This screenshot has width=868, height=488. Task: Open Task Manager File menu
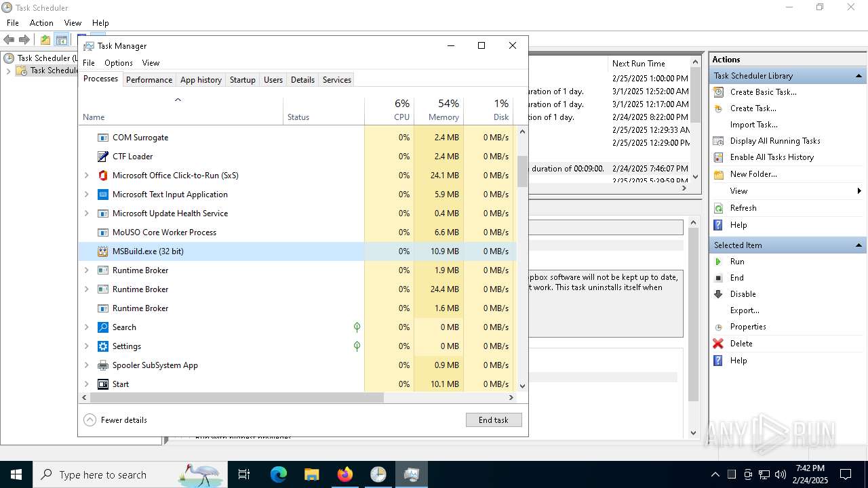tap(89, 63)
